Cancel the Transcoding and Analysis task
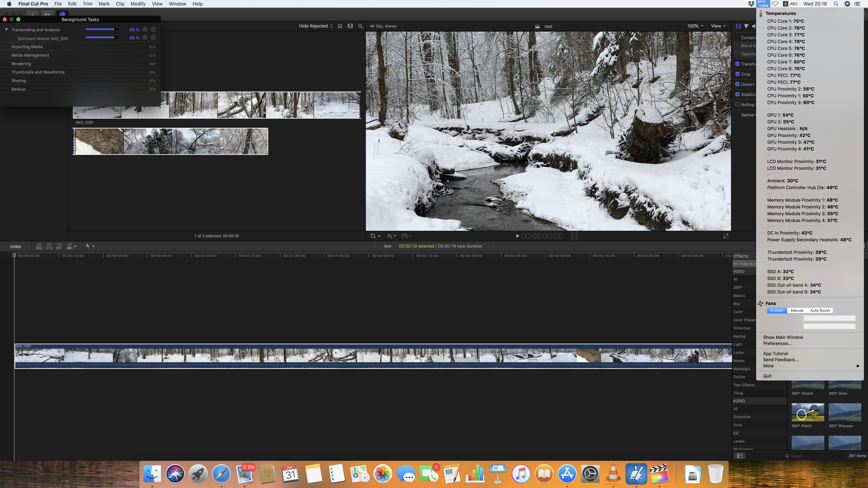The width and height of the screenshot is (868, 488). point(153,29)
